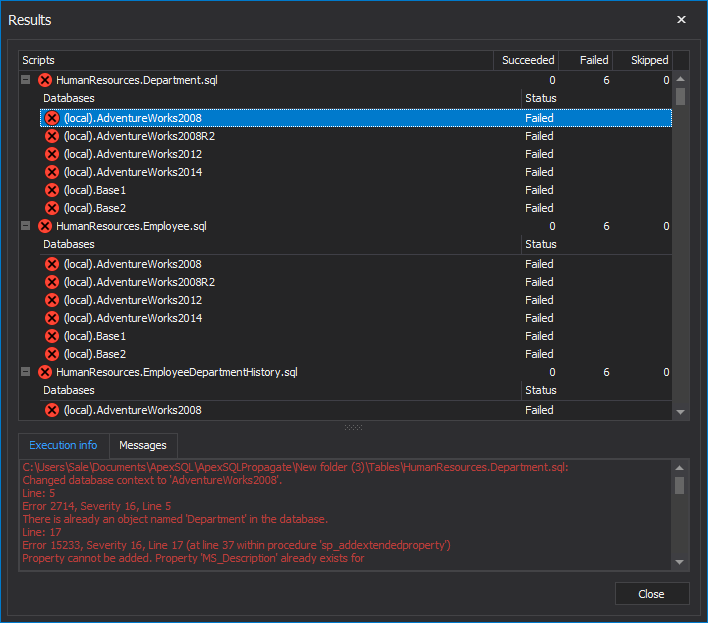Screen dimensions: 708x623
Task: Click Failed status of Base2 under Employee.sql
Action: pos(539,354)
